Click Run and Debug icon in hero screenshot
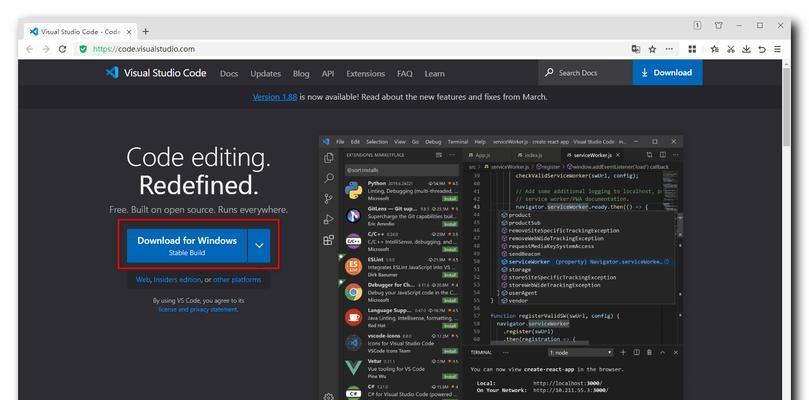809x400 pixels. coord(328,219)
